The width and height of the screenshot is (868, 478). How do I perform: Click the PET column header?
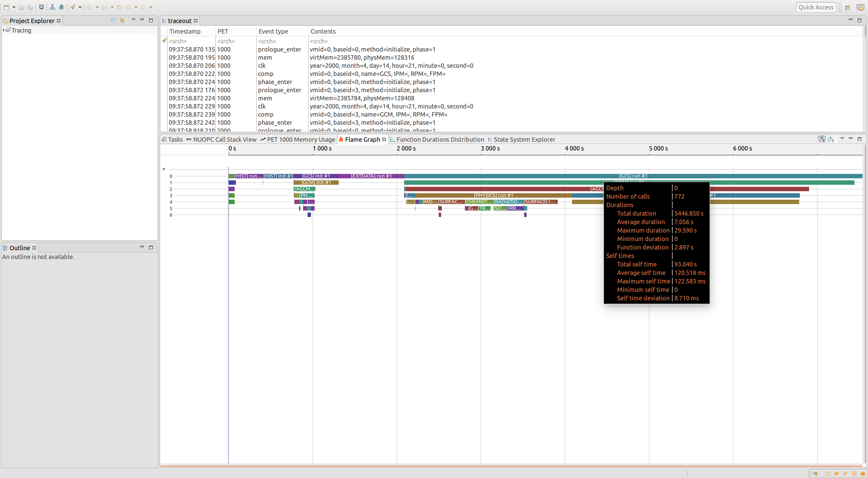pos(236,31)
